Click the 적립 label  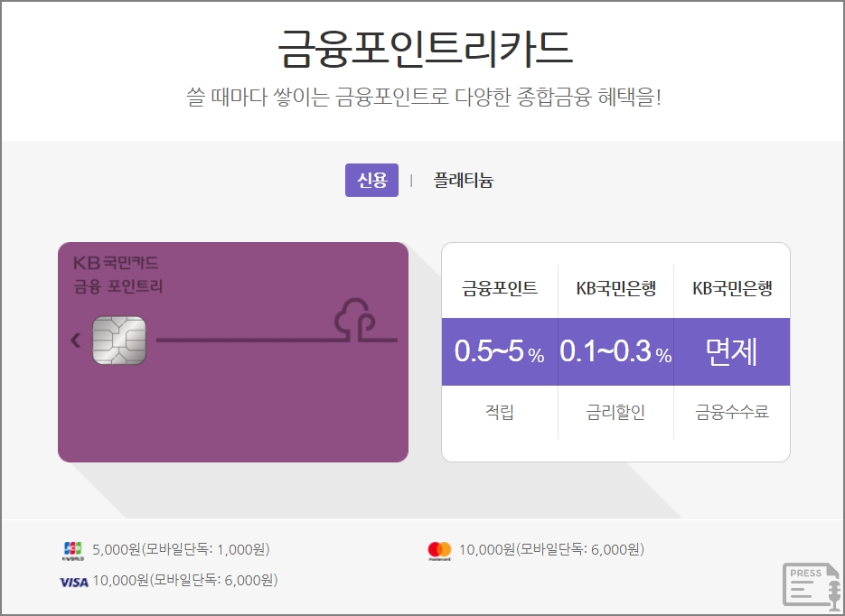500,412
